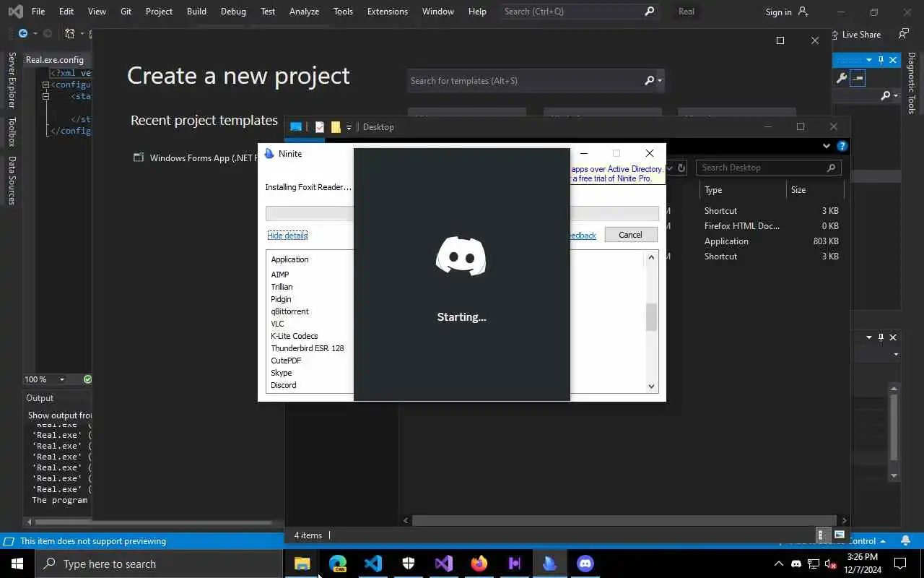924x578 pixels.
Task: Collapse the configuration XML node in editor
Action: click(45, 85)
